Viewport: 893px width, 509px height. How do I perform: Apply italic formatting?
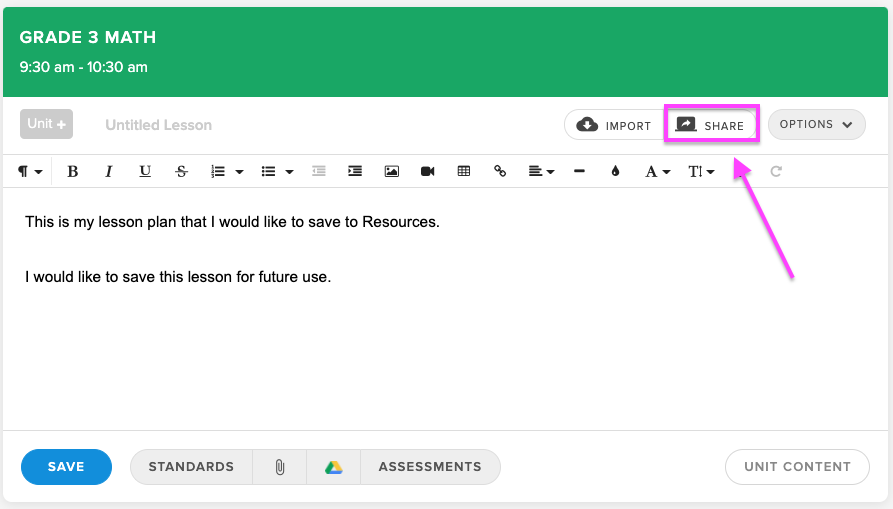[108, 171]
